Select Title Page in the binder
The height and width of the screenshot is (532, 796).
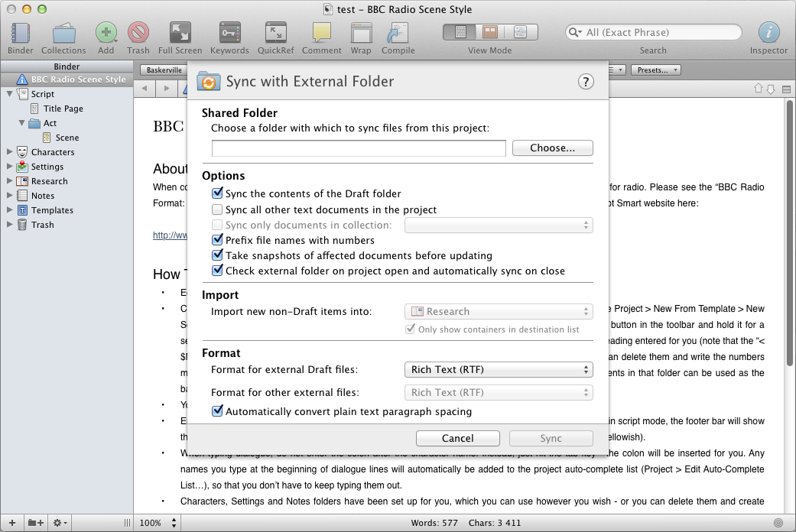coord(63,109)
